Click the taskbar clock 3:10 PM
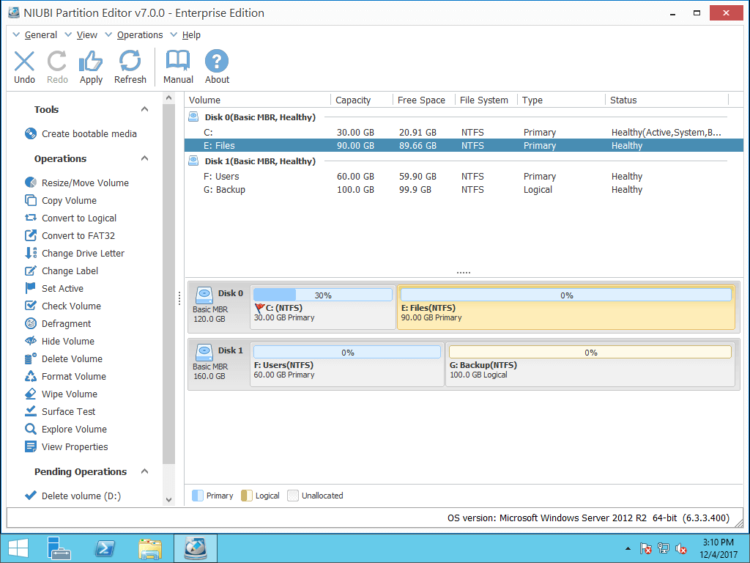 click(x=718, y=548)
